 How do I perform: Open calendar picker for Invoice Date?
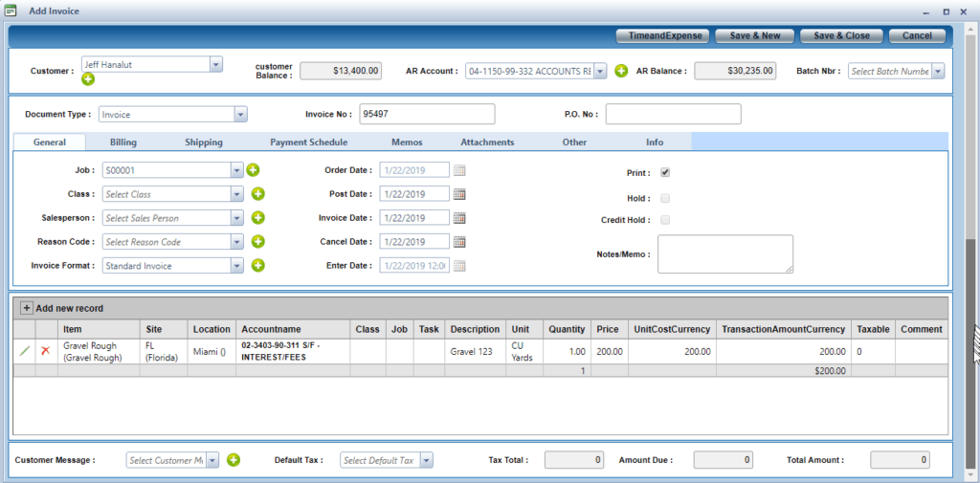[x=459, y=218]
